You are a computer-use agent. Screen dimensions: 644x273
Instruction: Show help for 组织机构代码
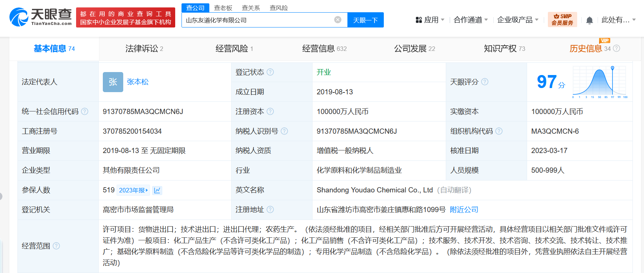point(499,131)
